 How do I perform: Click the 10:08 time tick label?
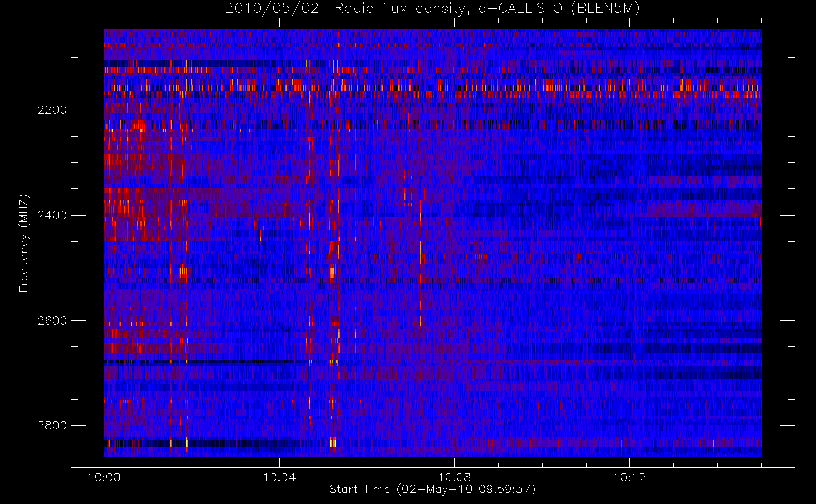click(x=454, y=477)
